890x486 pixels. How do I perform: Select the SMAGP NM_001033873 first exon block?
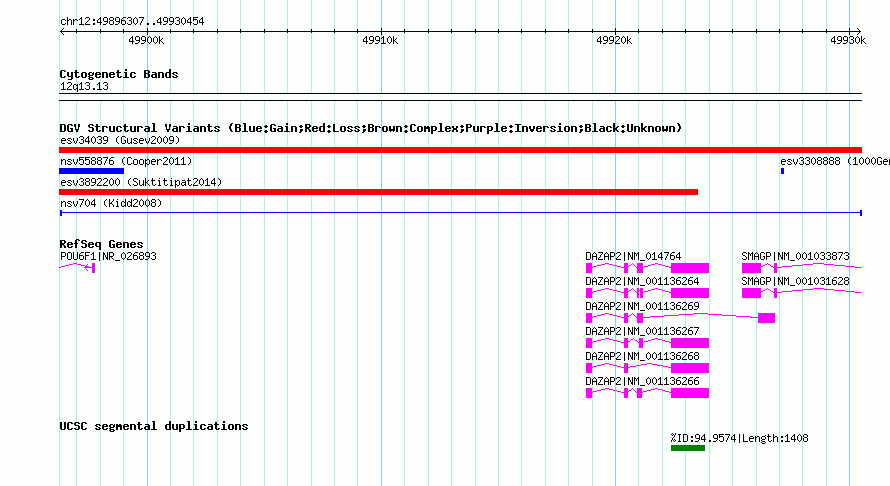[751, 268]
